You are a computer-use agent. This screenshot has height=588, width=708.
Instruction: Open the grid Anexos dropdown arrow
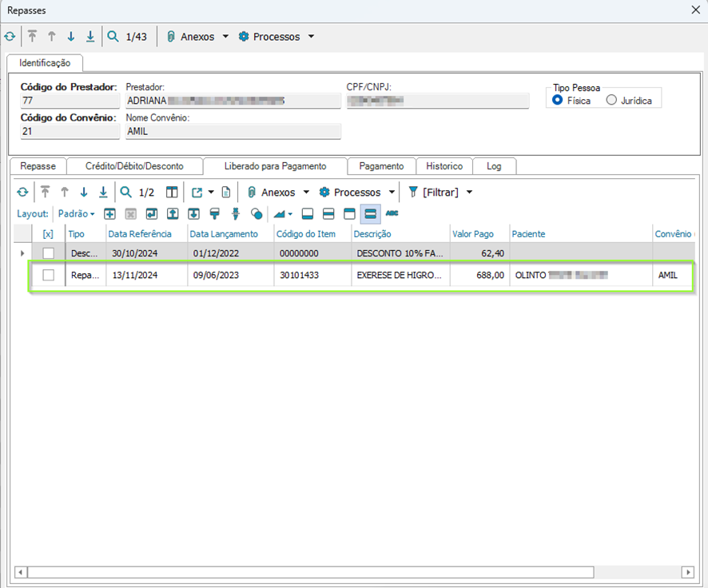(x=306, y=193)
